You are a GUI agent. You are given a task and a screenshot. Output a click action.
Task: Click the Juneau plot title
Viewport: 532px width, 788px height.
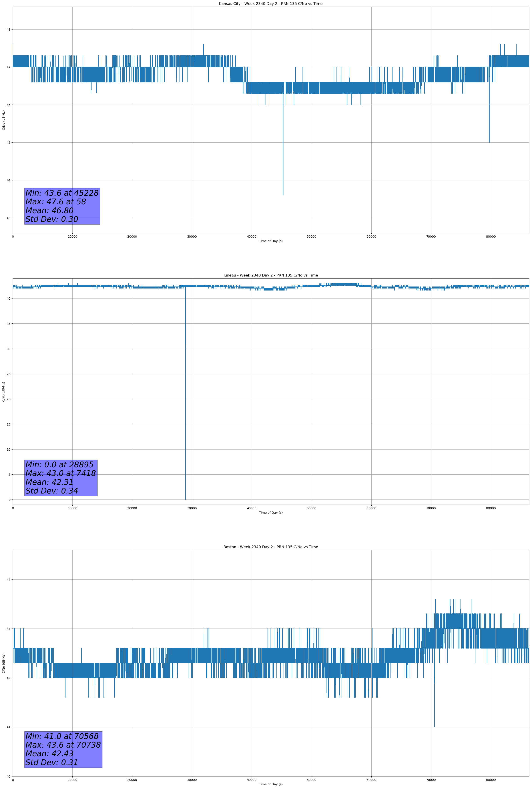[270, 275]
